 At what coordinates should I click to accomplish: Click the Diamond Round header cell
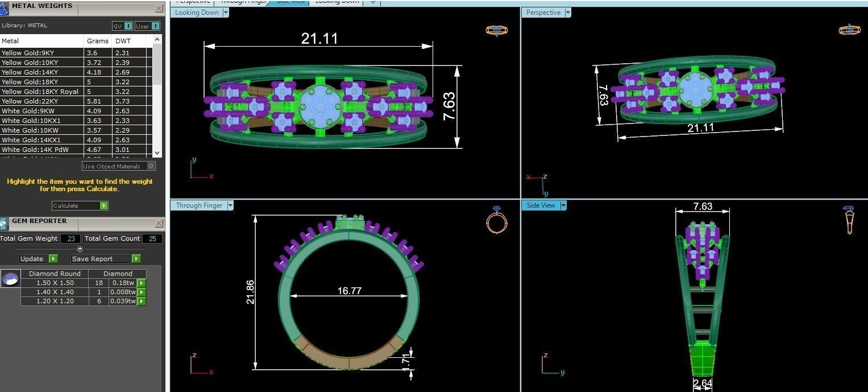[55, 274]
